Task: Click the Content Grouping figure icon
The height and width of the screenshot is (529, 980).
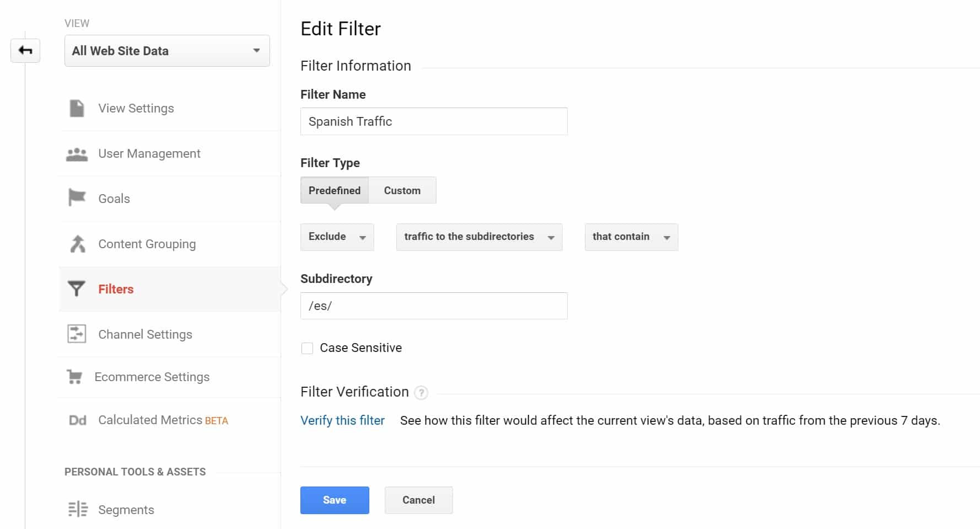Action: [x=78, y=244]
